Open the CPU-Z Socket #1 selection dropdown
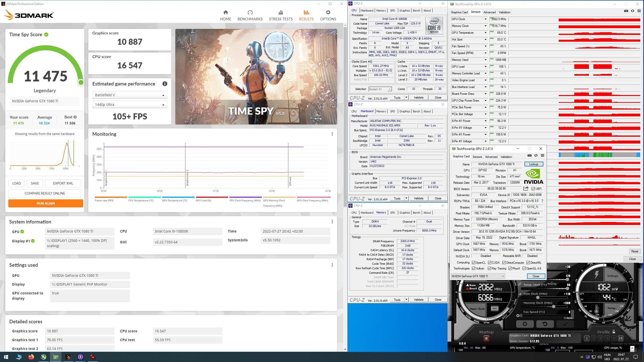The height and width of the screenshot is (362, 644). (380, 89)
